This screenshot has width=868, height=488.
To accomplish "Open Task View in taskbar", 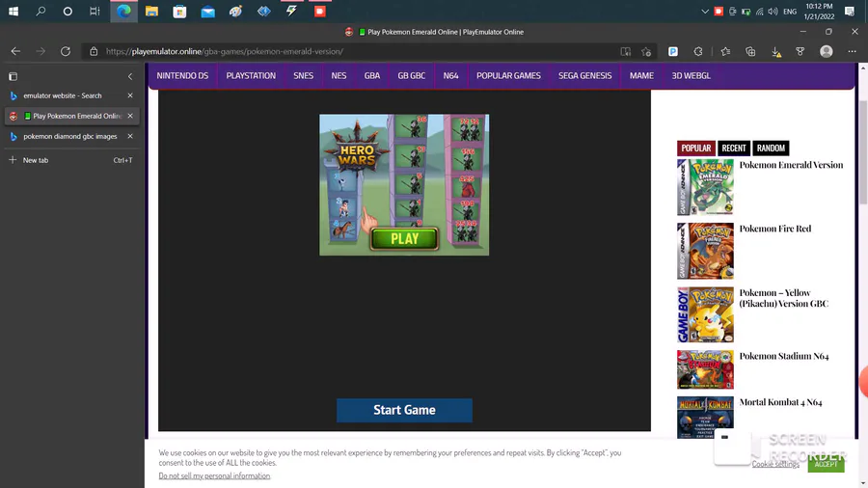I will pos(95,11).
